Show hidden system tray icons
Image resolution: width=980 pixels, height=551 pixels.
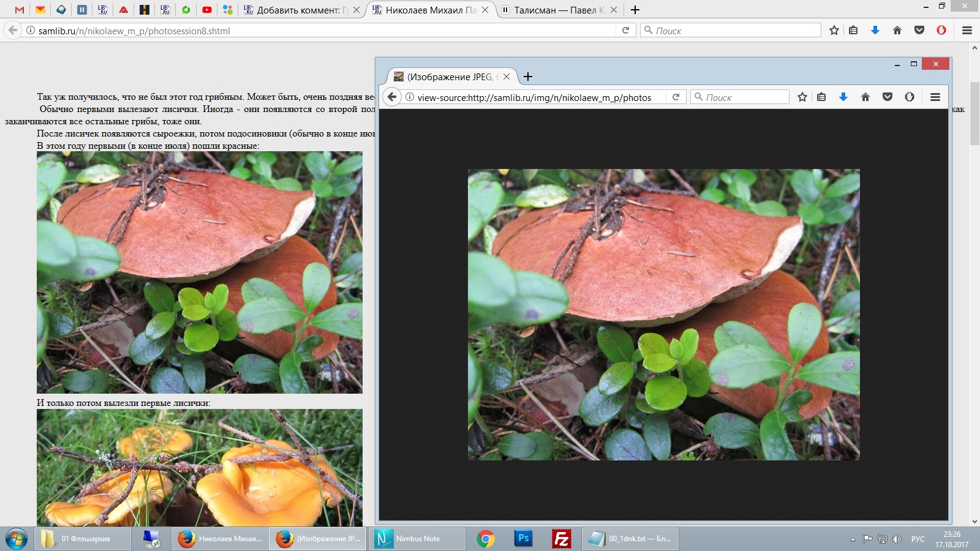[x=853, y=539]
